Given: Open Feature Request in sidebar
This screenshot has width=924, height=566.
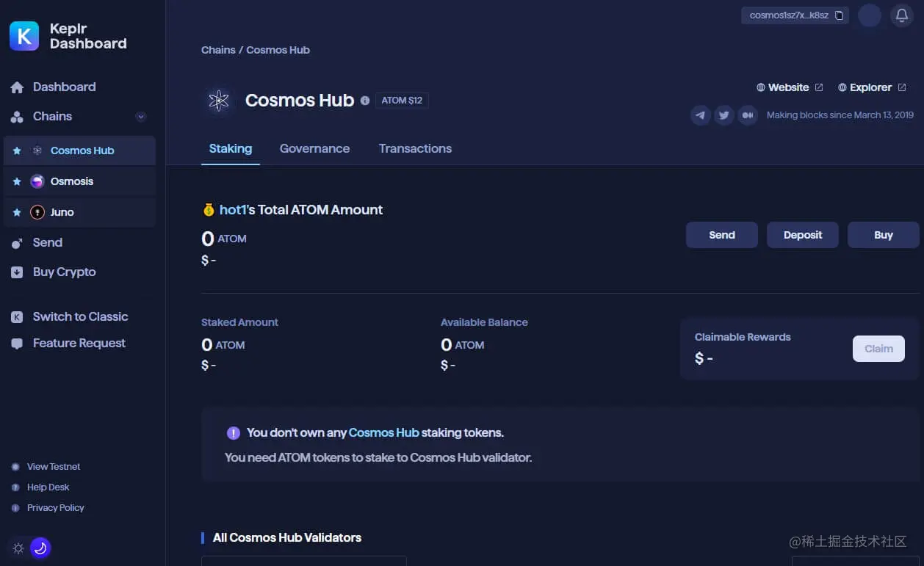Looking at the screenshot, I should [x=68, y=343].
